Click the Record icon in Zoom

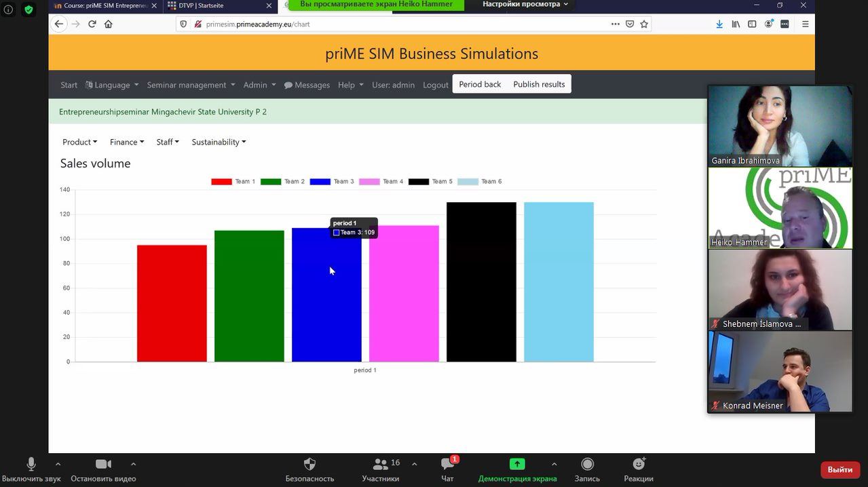(x=587, y=464)
